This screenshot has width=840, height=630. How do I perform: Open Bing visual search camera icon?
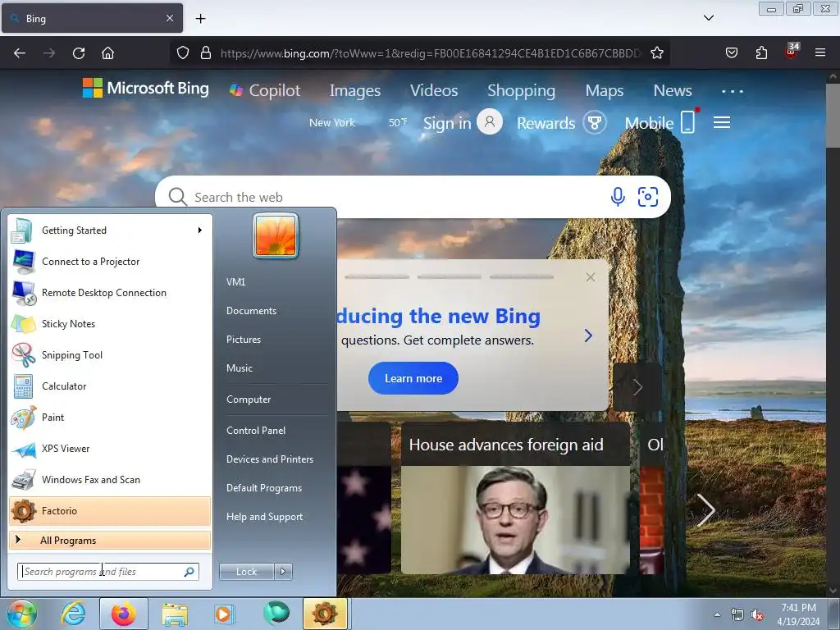coord(648,197)
